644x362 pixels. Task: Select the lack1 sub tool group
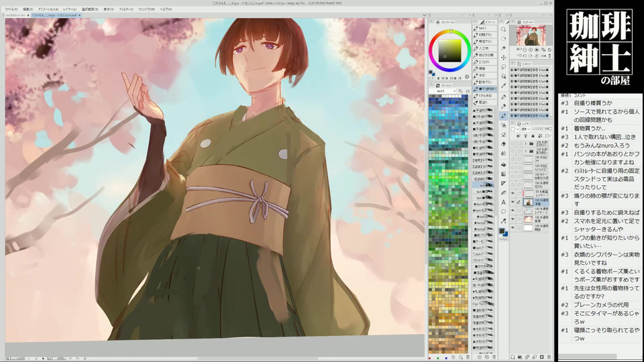[x=484, y=28]
